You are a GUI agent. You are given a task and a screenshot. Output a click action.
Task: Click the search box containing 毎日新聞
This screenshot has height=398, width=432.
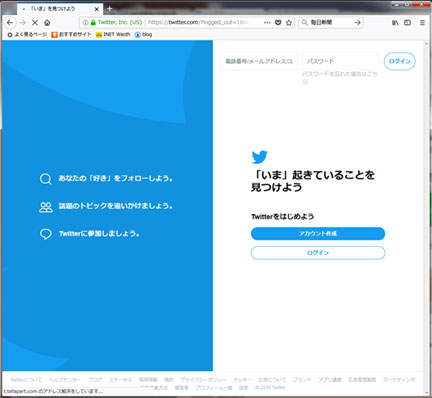tap(332, 22)
